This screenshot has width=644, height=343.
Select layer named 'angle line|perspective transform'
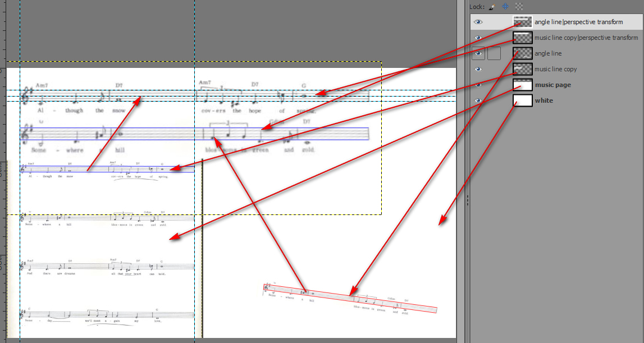[579, 22]
